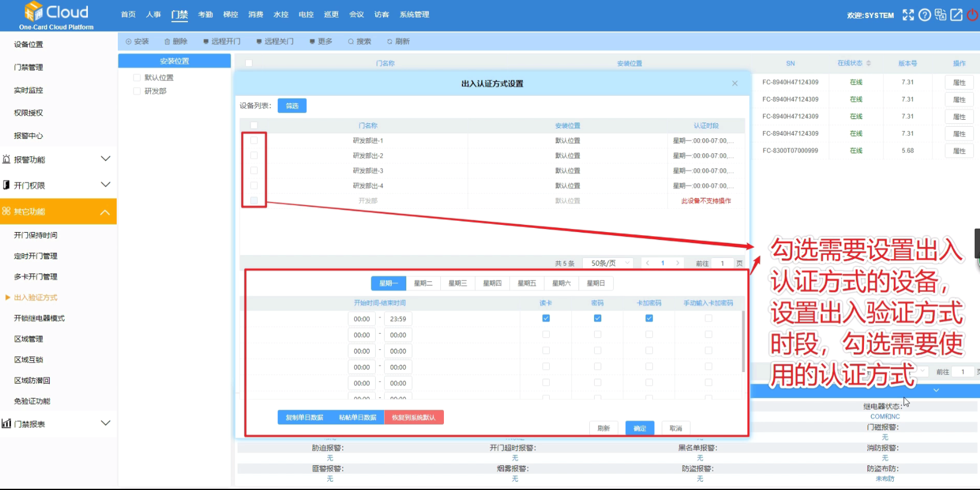Click 远程开门 in the toolbar
980x490 pixels.
pos(222,41)
